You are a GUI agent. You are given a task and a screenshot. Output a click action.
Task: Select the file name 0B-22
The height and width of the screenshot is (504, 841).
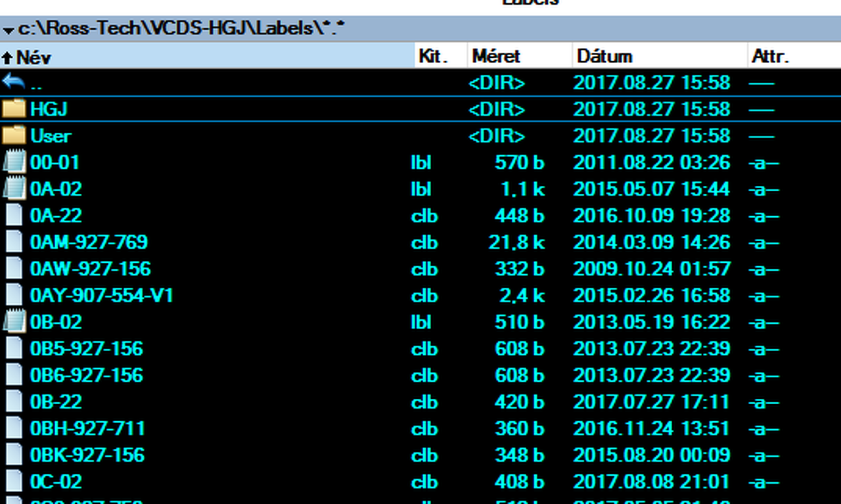coord(56,402)
